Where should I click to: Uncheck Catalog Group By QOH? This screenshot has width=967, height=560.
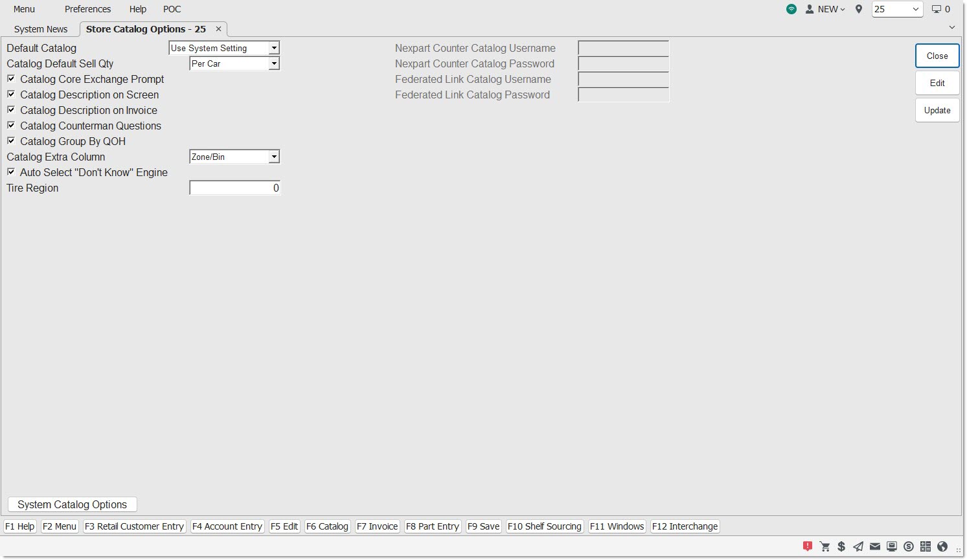tap(11, 141)
